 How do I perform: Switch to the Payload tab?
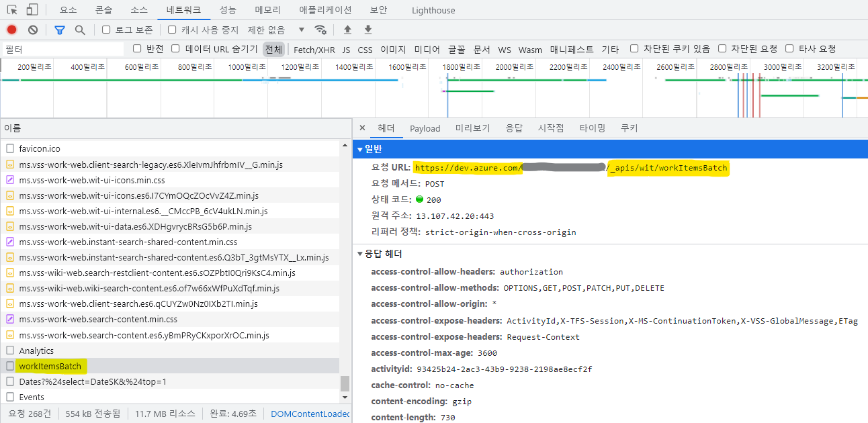pos(425,128)
